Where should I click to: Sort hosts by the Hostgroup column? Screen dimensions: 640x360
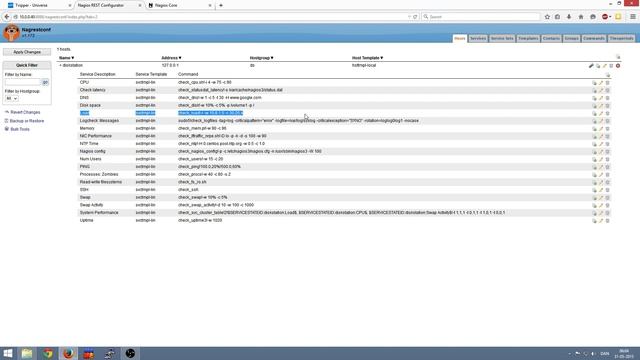261,58
